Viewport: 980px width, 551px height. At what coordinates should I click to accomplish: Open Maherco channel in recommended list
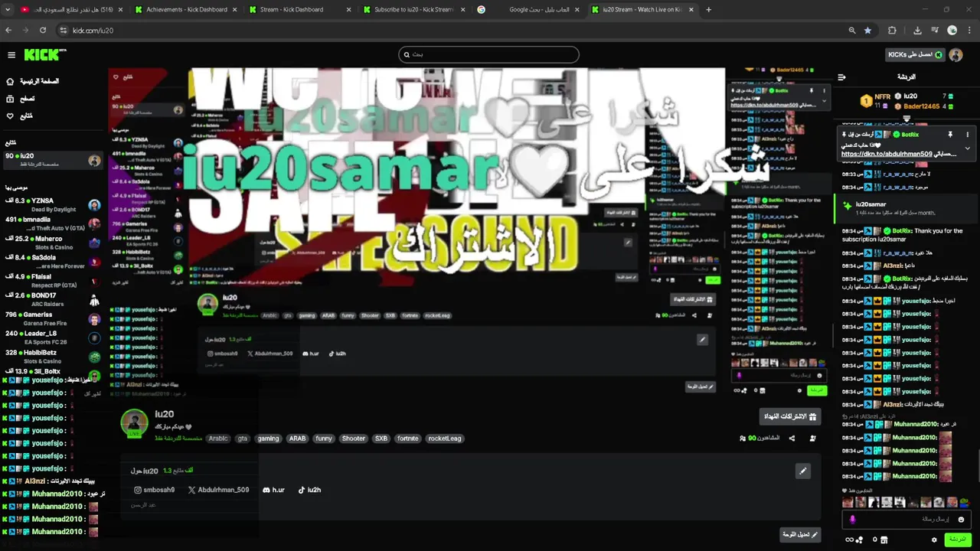[52, 243]
